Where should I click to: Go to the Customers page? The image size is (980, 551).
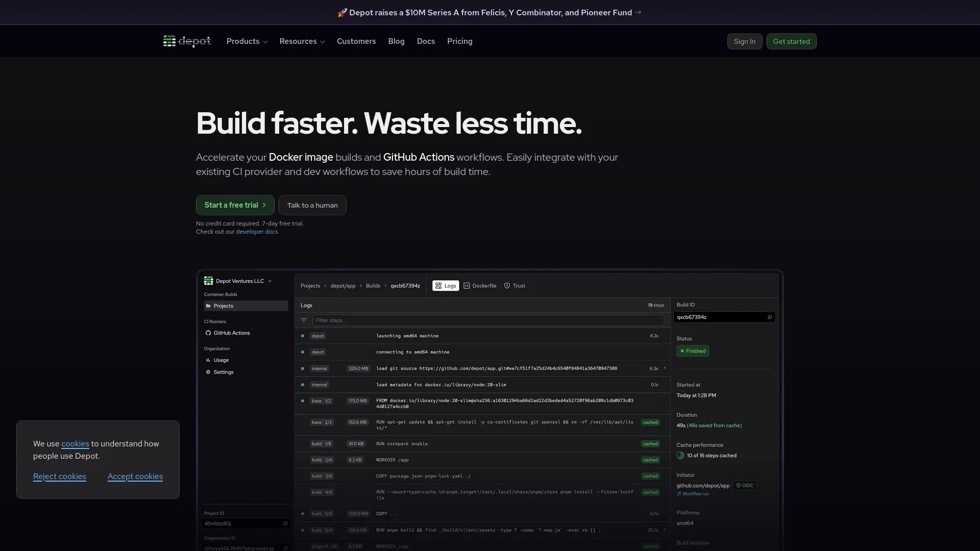click(356, 41)
